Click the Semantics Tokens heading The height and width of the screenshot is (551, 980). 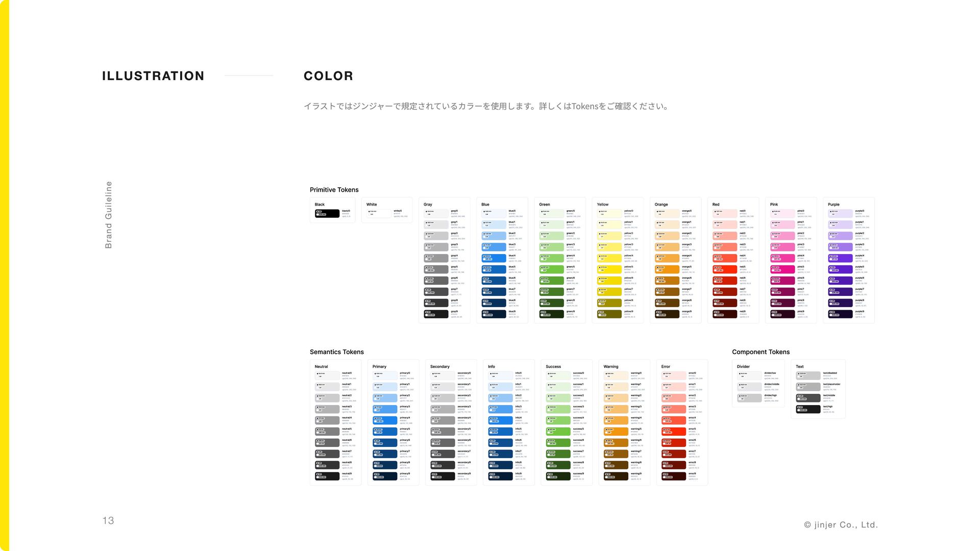click(336, 352)
